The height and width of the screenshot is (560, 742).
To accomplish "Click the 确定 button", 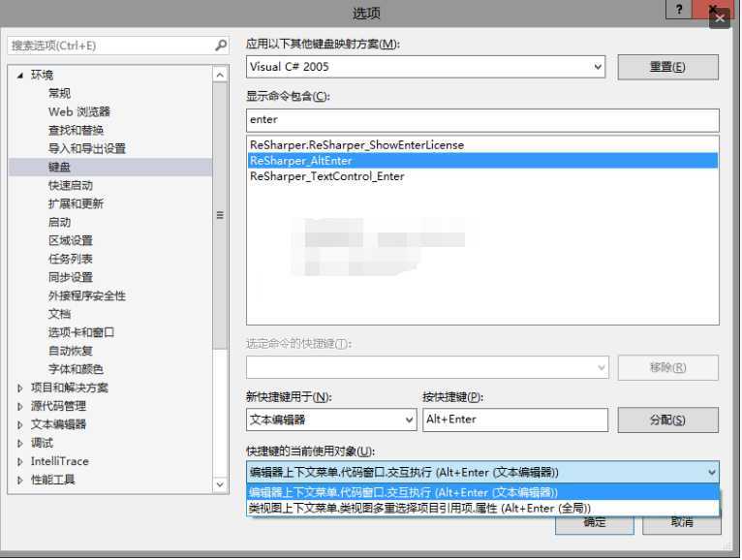I will tap(595, 523).
